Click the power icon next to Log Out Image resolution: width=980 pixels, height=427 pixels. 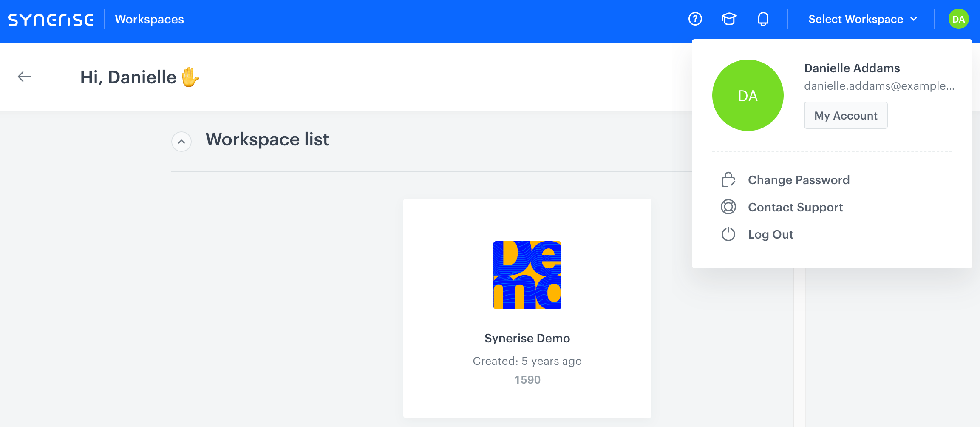[x=728, y=234]
